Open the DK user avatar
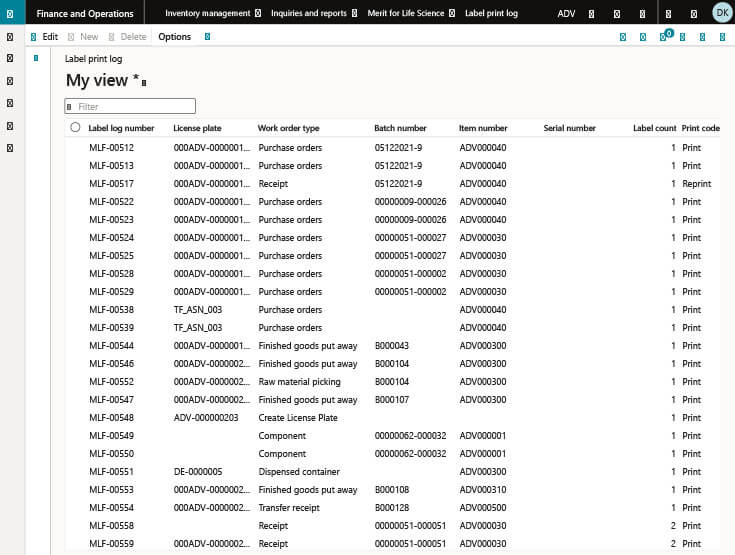The image size is (735, 555). point(721,13)
